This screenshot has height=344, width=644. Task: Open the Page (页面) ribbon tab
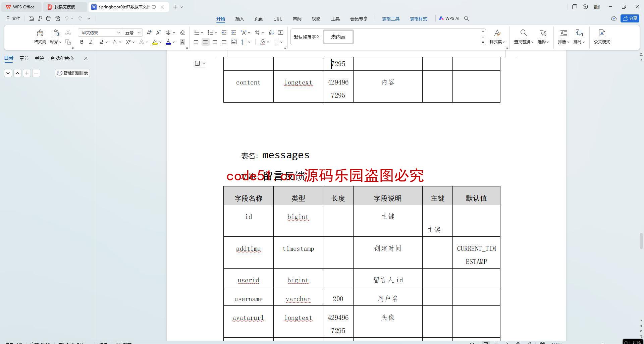(259, 19)
